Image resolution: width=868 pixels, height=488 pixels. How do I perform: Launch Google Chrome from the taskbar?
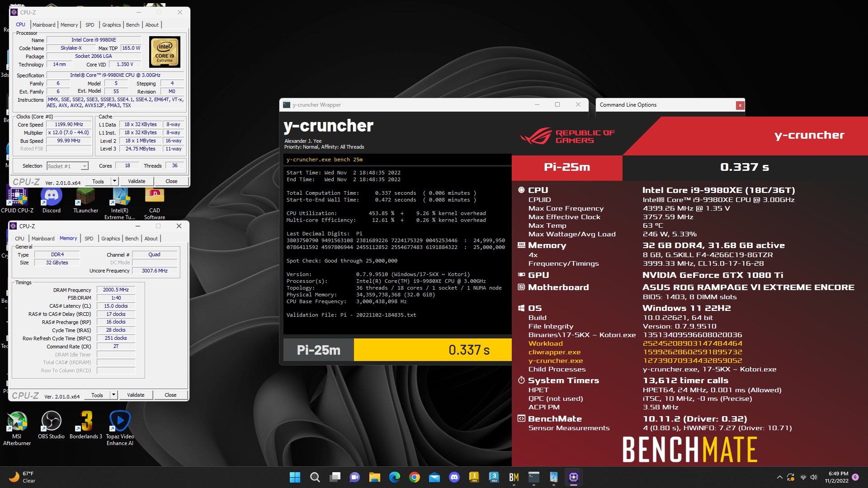(415, 477)
